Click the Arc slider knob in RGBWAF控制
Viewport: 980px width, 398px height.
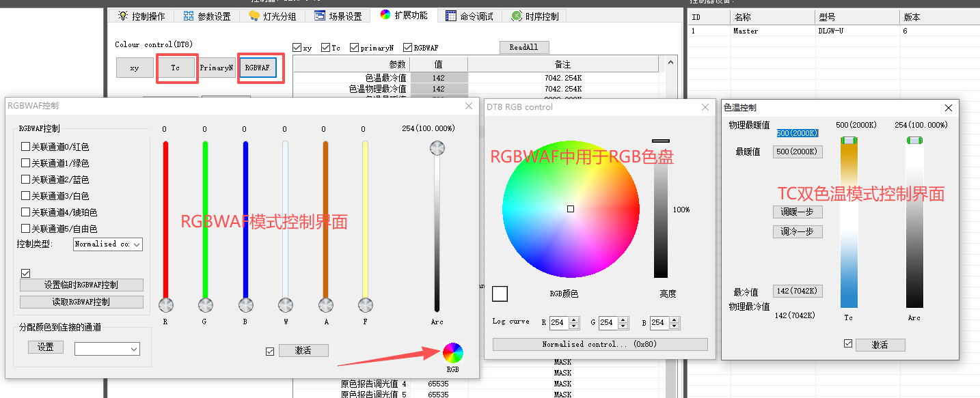pos(437,148)
